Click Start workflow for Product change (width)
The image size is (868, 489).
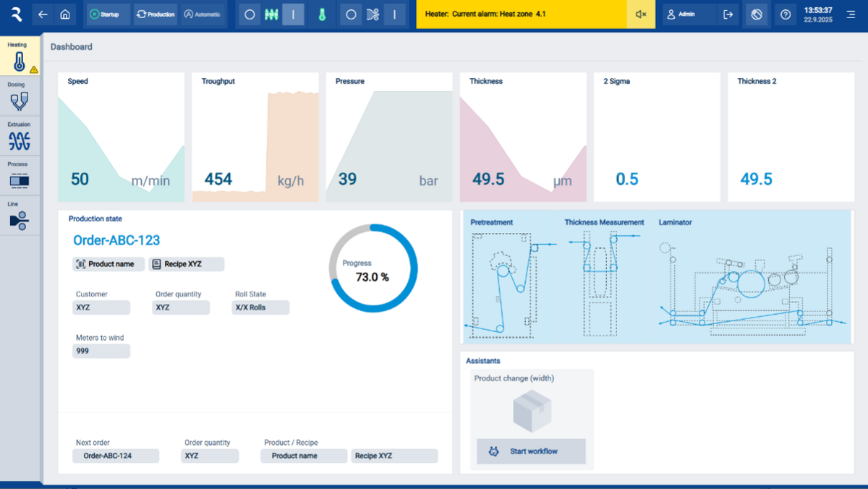coord(531,451)
